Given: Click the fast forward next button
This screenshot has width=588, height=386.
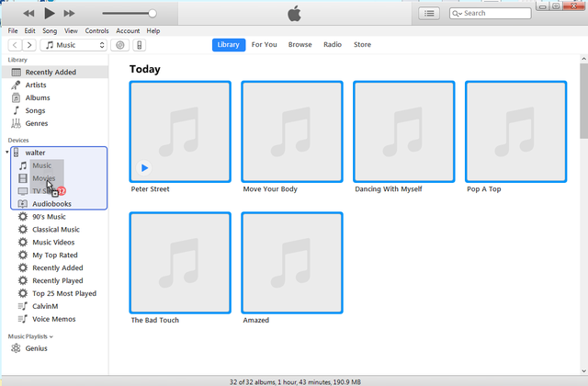Looking at the screenshot, I should [x=69, y=14].
